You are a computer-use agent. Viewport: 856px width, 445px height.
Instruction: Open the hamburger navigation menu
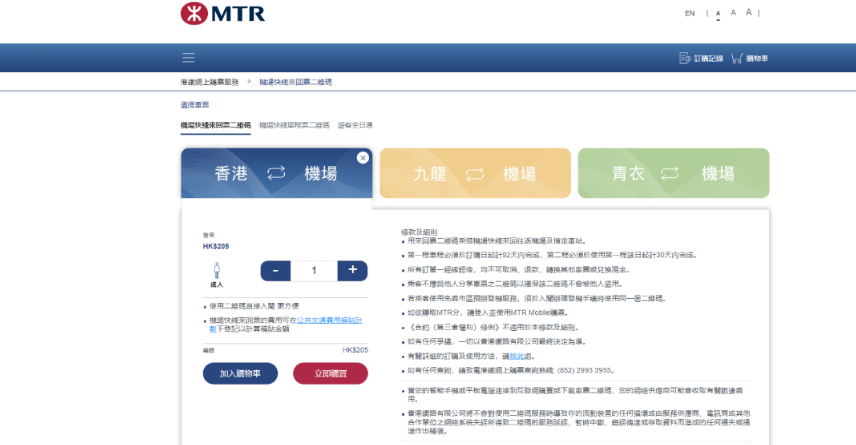(x=188, y=58)
